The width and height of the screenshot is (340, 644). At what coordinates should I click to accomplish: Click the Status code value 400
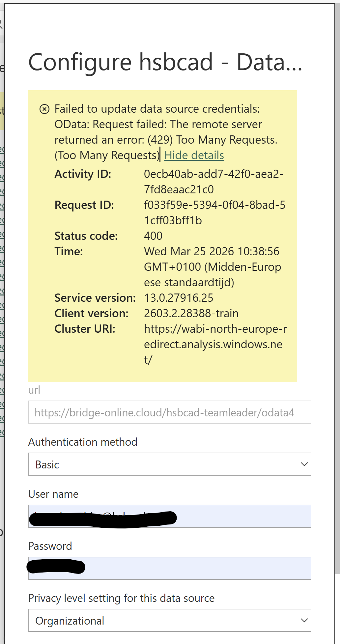(x=153, y=236)
